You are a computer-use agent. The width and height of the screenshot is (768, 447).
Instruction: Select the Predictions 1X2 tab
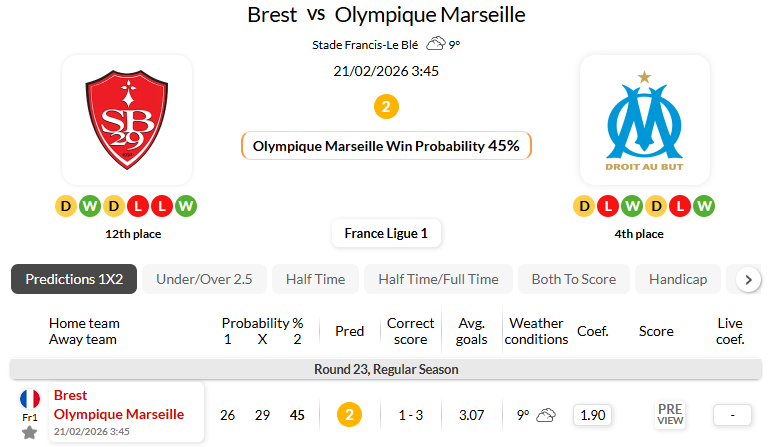(74, 279)
